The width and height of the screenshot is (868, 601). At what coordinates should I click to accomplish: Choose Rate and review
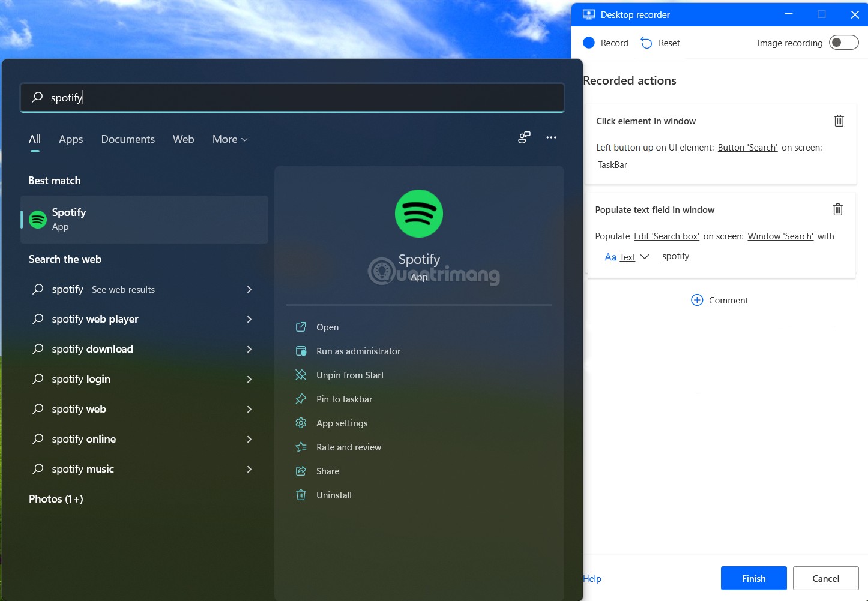[x=349, y=447]
